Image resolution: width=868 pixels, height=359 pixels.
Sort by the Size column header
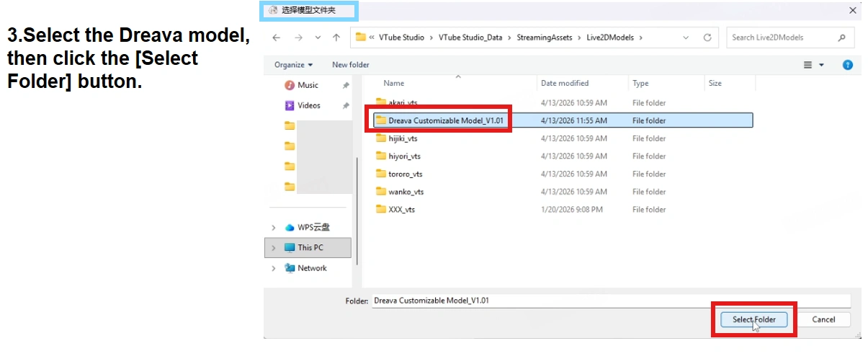715,84
